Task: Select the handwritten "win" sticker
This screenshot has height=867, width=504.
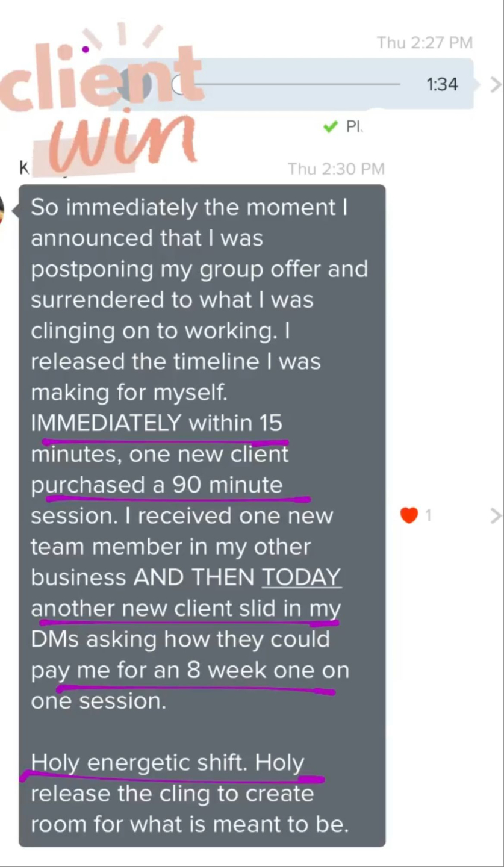Action: click(125, 141)
